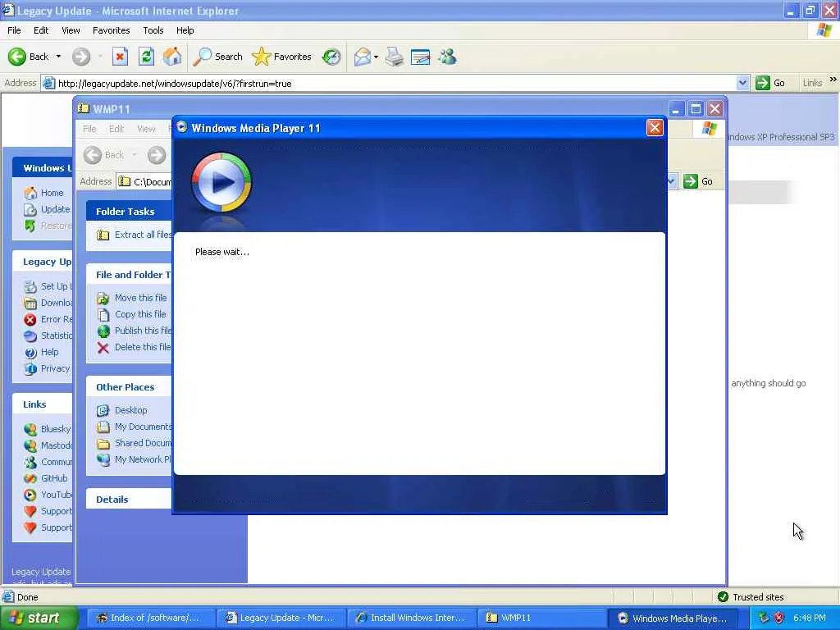The width and height of the screenshot is (840, 630).
Task: Click Help link in Legacy Update sidebar
Action: point(42,353)
